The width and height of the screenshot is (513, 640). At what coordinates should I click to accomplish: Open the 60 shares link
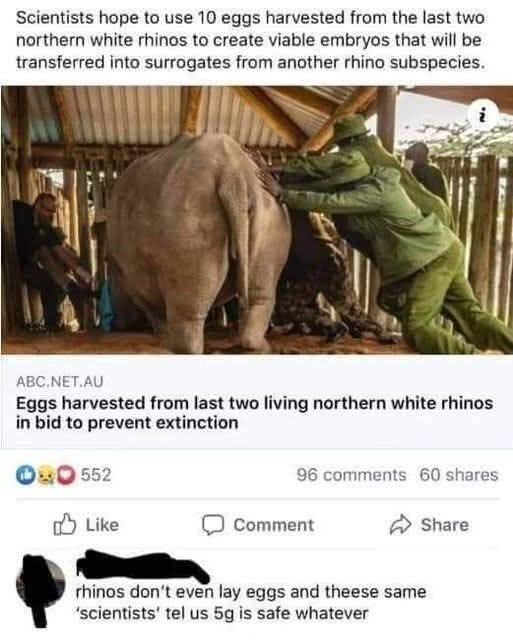click(x=459, y=475)
